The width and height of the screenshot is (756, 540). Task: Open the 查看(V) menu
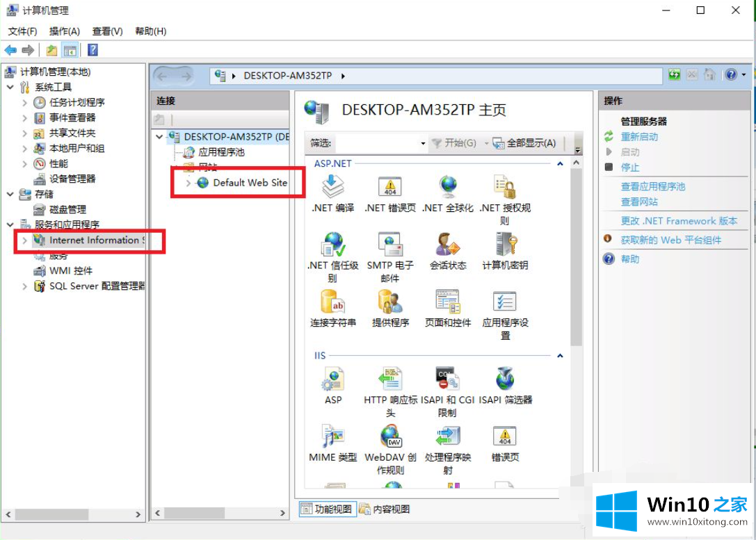pos(108,31)
